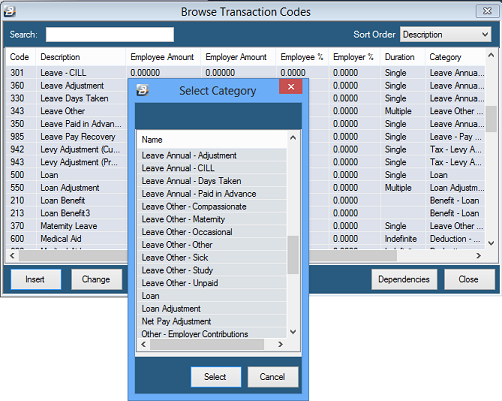This screenshot has width=502, height=401.
Task: Click the Employer % column header
Action: click(x=354, y=57)
